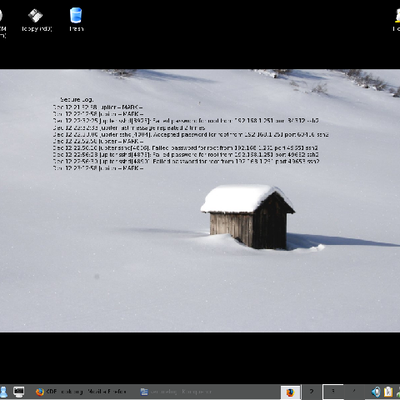Switch to virtual desktop 3 in pager
The image size is (400, 400).
(333, 392)
